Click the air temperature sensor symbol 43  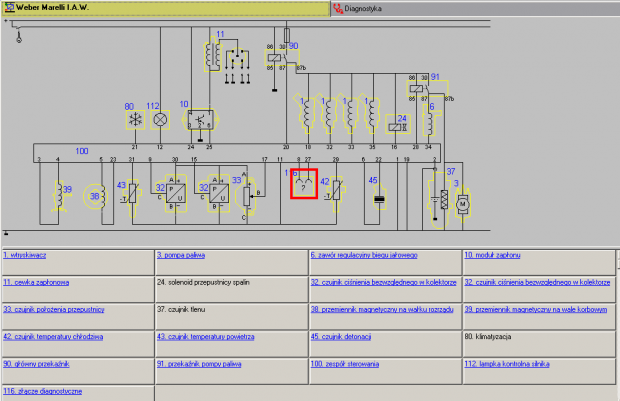point(133,197)
